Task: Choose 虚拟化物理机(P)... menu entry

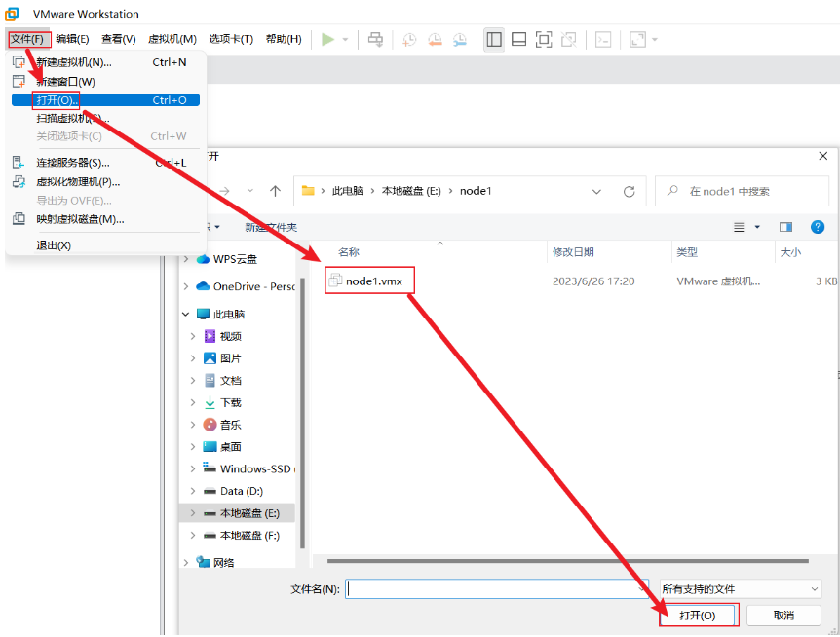Action: pyautogui.click(x=105, y=182)
